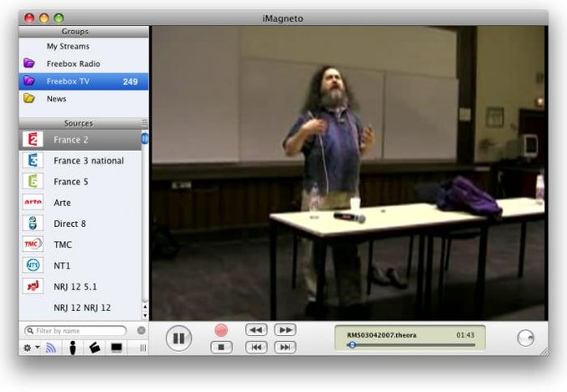The width and height of the screenshot is (567, 392).
Task: Select the Freebox Radio group
Action: pos(83,63)
